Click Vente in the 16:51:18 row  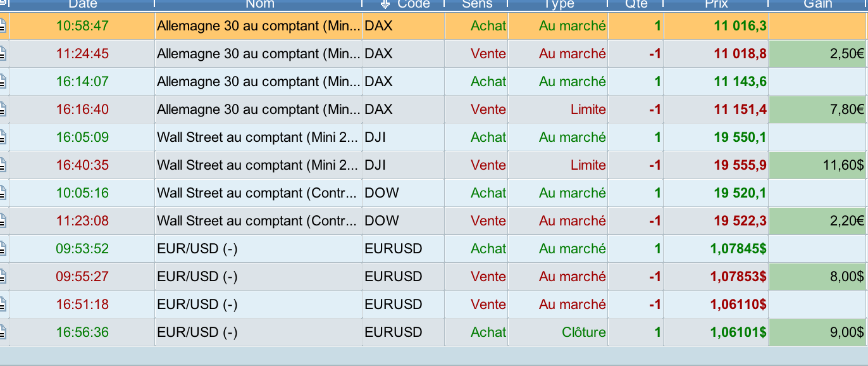[x=488, y=305]
